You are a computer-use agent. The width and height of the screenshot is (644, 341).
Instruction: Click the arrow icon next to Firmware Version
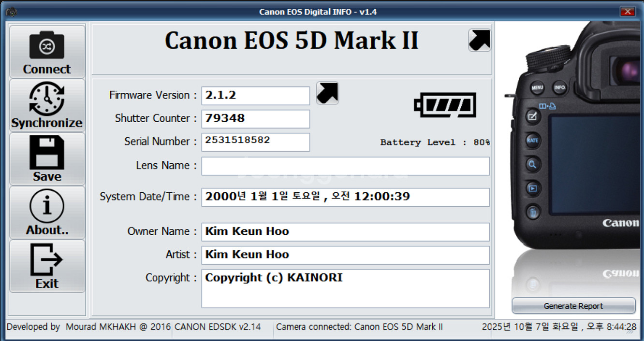[327, 93]
